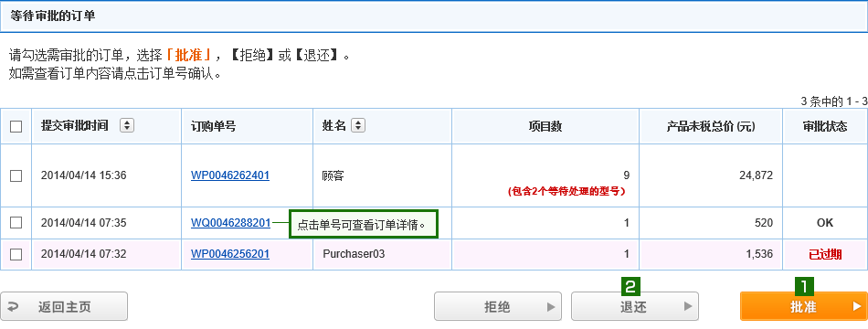The image size is (868, 329).
Task: Click the return arrow icon on 返回主页
Action: [14, 307]
